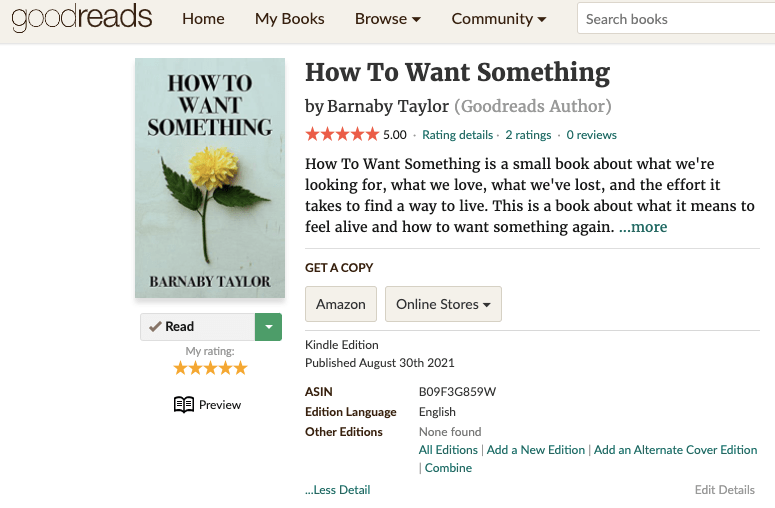The width and height of the screenshot is (775, 508).
Task: Toggle the Read shelf checkmark button
Action: [x=197, y=327]
